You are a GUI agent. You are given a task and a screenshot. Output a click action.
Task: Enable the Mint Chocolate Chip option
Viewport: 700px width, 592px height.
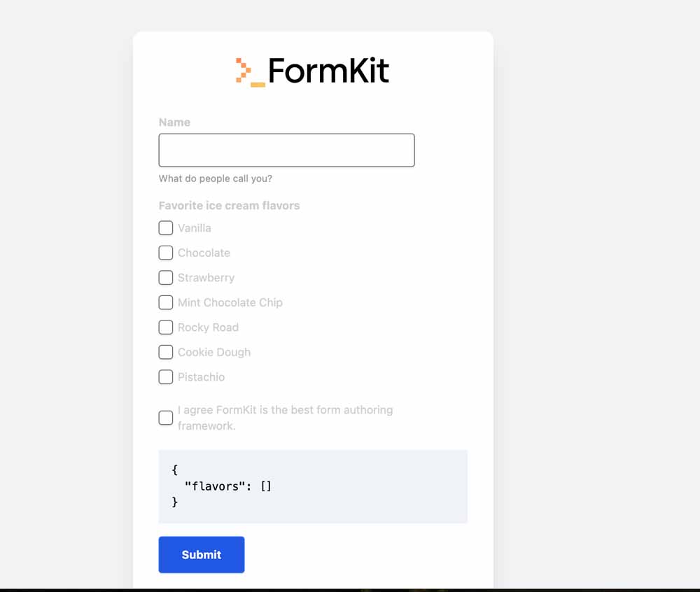pyautogui.click(x=165, y=302)
